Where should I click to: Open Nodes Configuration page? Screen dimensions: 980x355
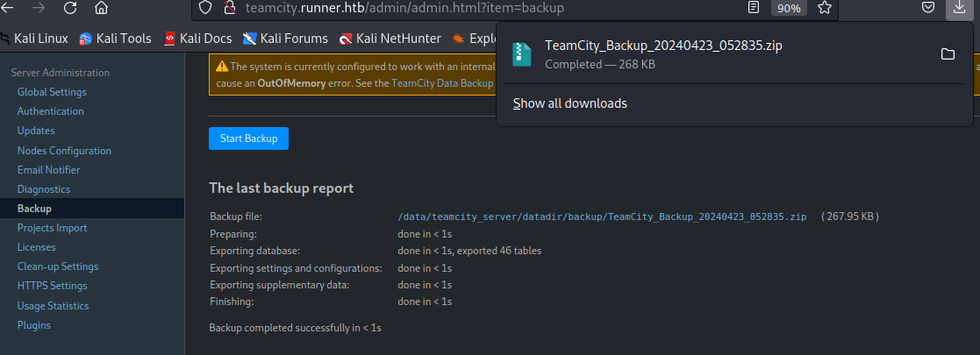(x=64, y=151)
